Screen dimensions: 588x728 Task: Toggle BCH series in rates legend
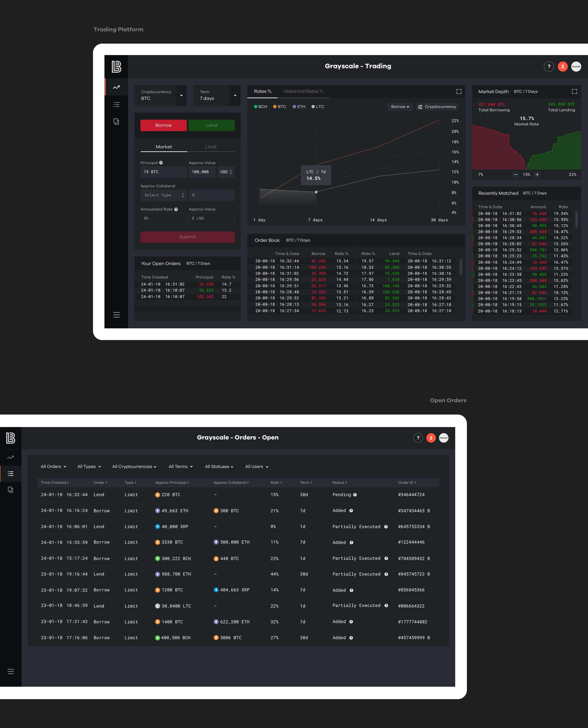(260, 107)
